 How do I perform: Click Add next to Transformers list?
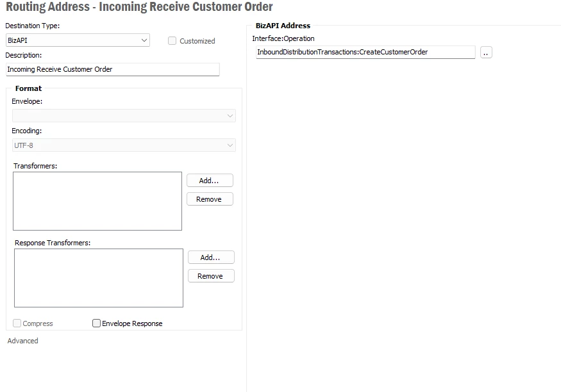[210, 181]
